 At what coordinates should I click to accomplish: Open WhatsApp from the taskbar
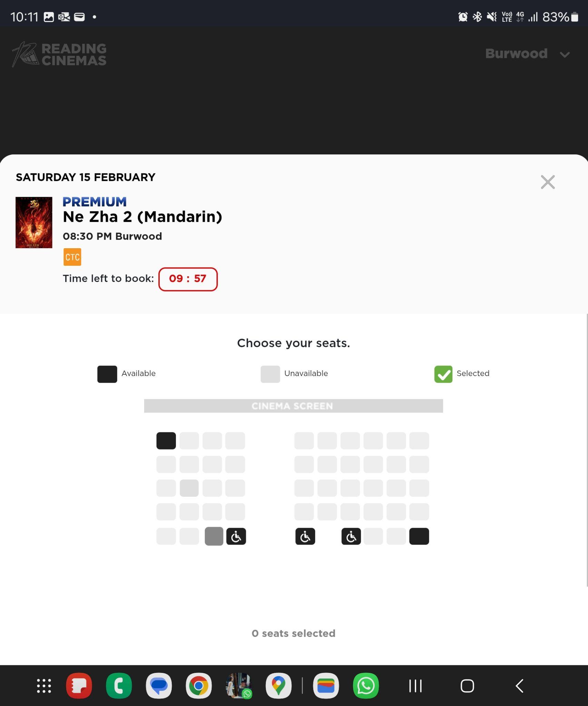tap(366, 686)
